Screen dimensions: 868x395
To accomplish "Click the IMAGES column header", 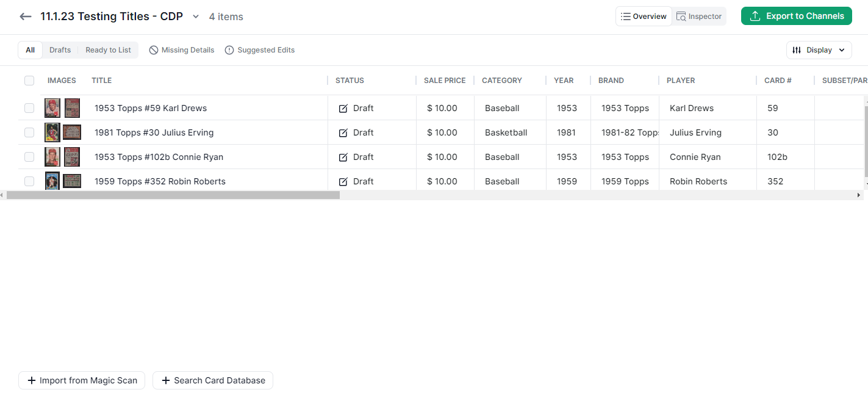I will click(x=62, y=81).
